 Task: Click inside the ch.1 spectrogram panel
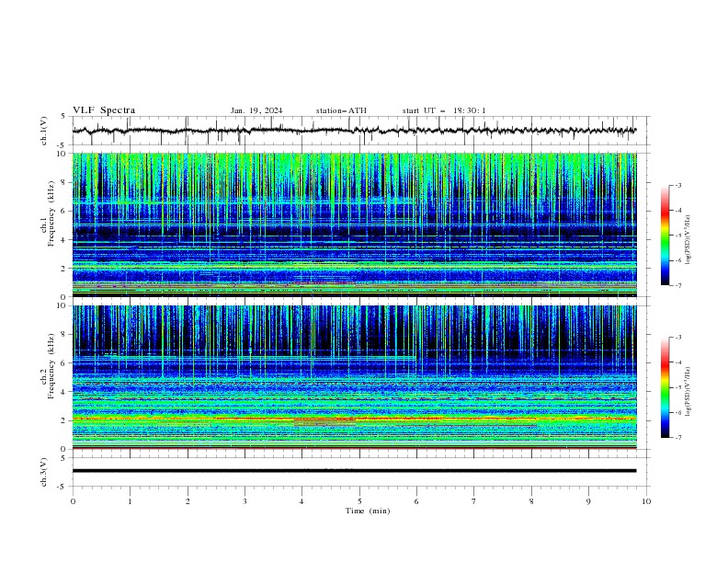[x=354, y=224]
